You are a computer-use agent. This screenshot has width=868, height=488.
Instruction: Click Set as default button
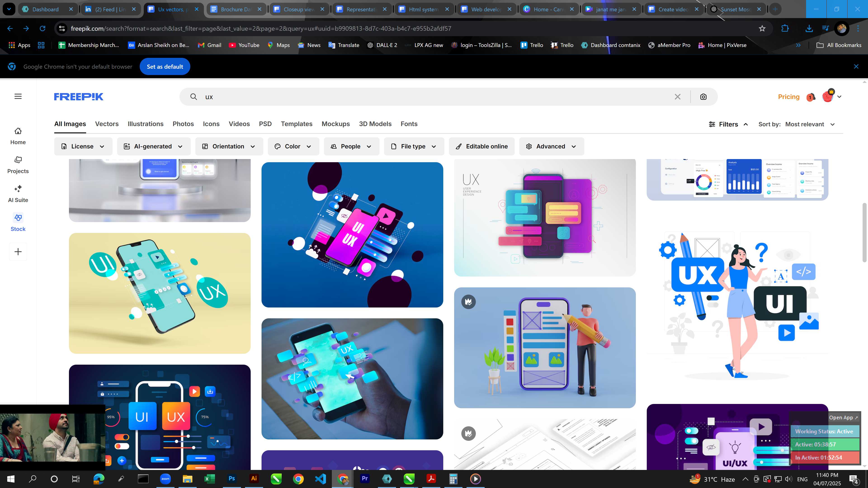pyautogui.click(x=165, y=67)
